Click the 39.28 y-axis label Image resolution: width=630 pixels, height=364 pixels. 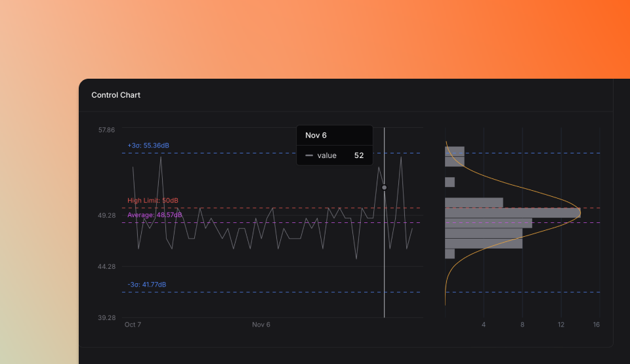(106, 317)
